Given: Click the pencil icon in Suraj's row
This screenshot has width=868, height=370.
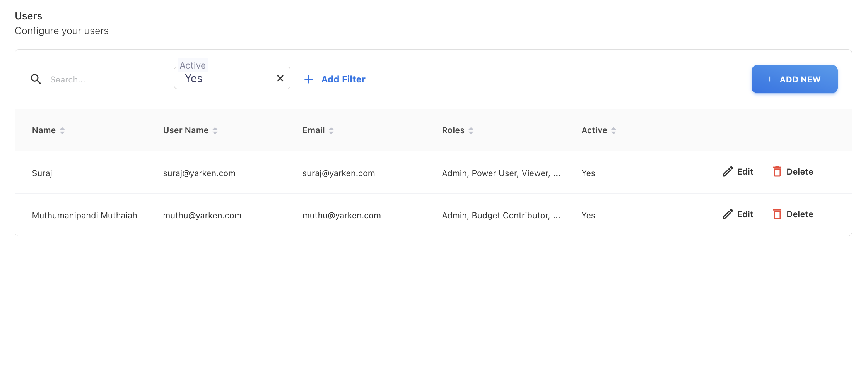Looking at the screenshot, I should tap(727, 172).
